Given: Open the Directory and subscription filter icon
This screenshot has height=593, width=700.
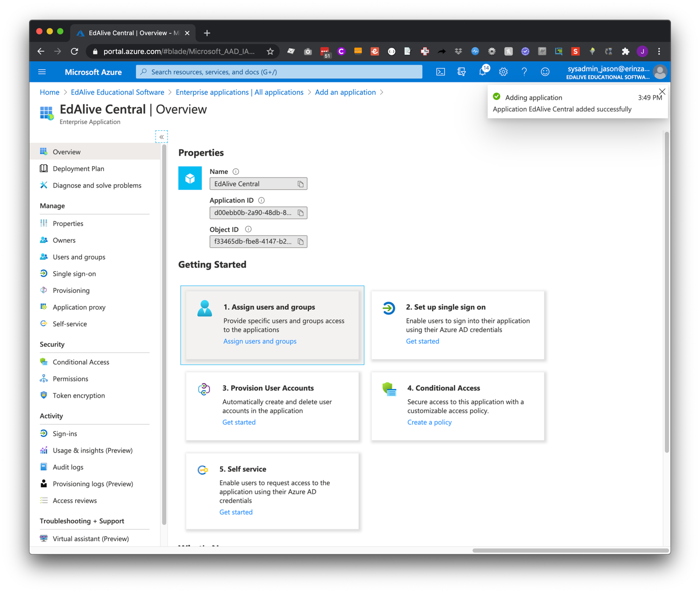Looking at the screenshot, I should pyautogui.click(x=462, y=72).
